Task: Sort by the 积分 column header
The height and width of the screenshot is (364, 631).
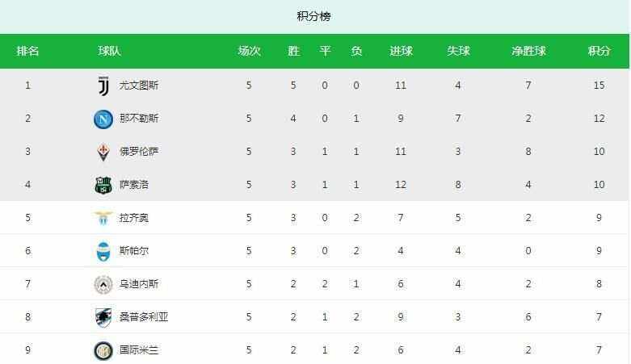Action: tap(599, 51)
